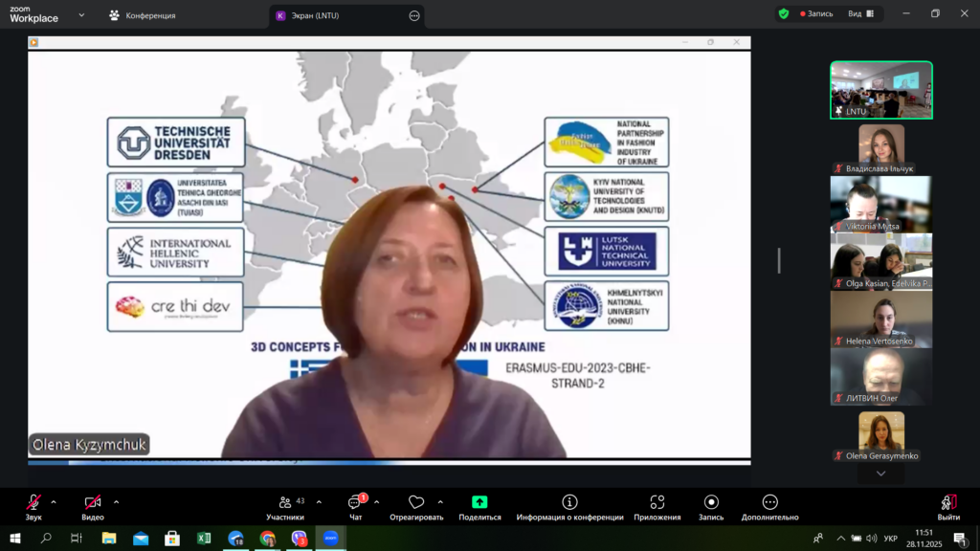This screenshot has width=980, height=551.
Task: Expand audio options arrow next to Звук
Action: click(x=54, y=501)
